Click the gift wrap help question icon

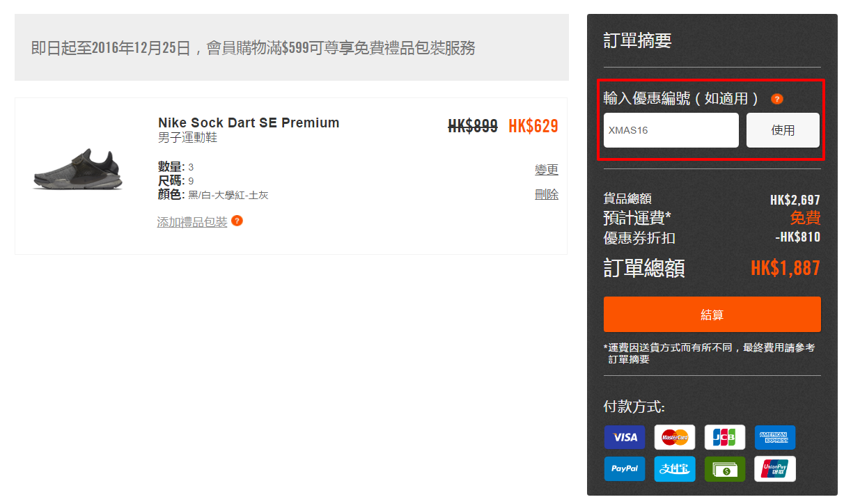point(237,221)
